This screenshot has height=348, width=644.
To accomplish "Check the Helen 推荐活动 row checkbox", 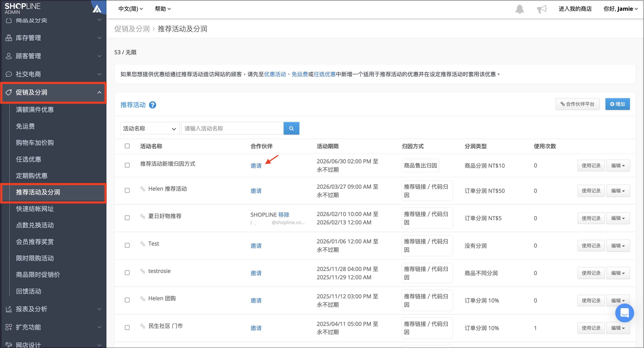I will (127, 190).
